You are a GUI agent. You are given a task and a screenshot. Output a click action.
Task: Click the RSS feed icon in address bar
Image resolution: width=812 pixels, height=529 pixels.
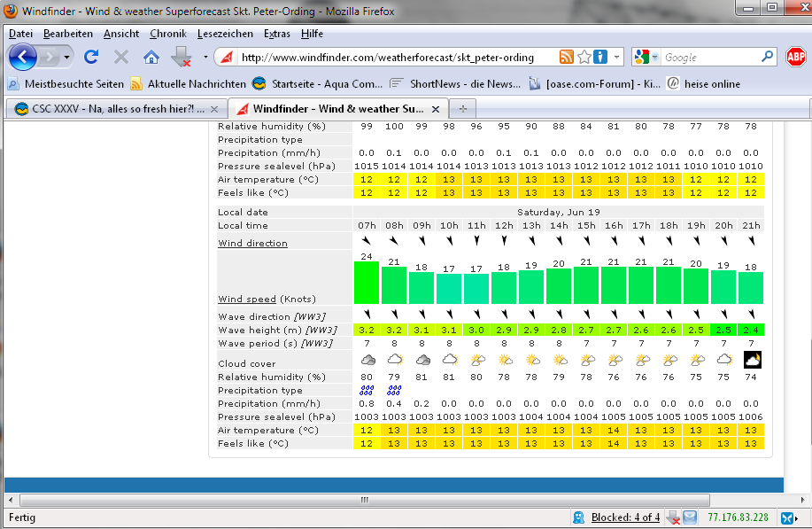click(567, 58)
